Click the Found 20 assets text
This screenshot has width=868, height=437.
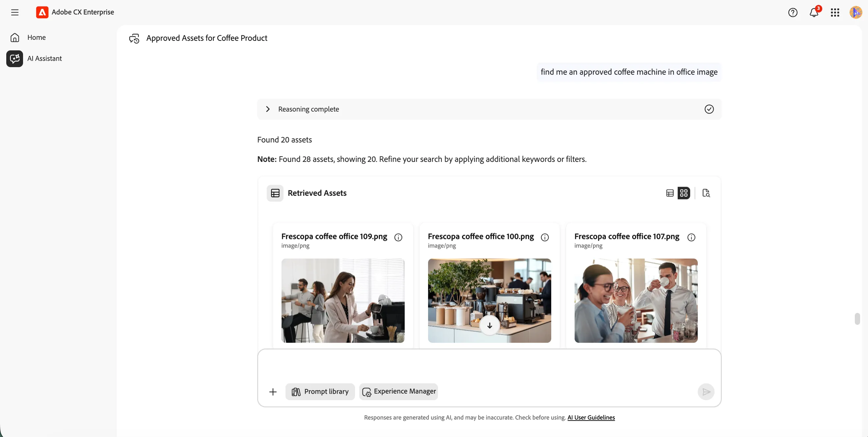[x=285, y=140]
